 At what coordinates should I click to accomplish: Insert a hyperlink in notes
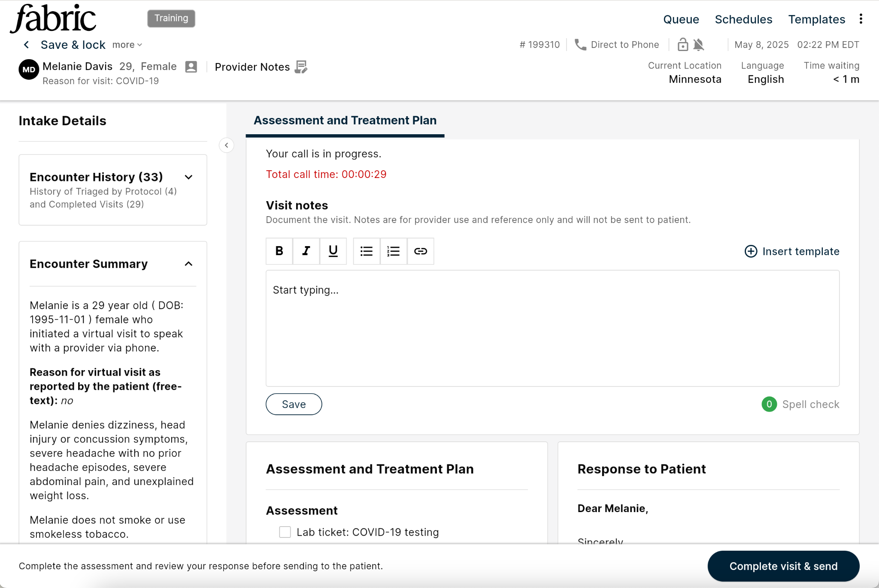(x=420, y=251)
